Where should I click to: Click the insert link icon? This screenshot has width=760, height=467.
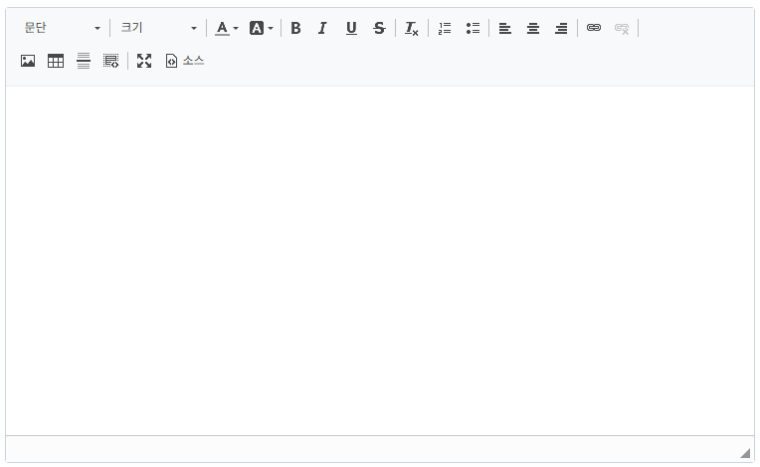(x=594, y=28)
